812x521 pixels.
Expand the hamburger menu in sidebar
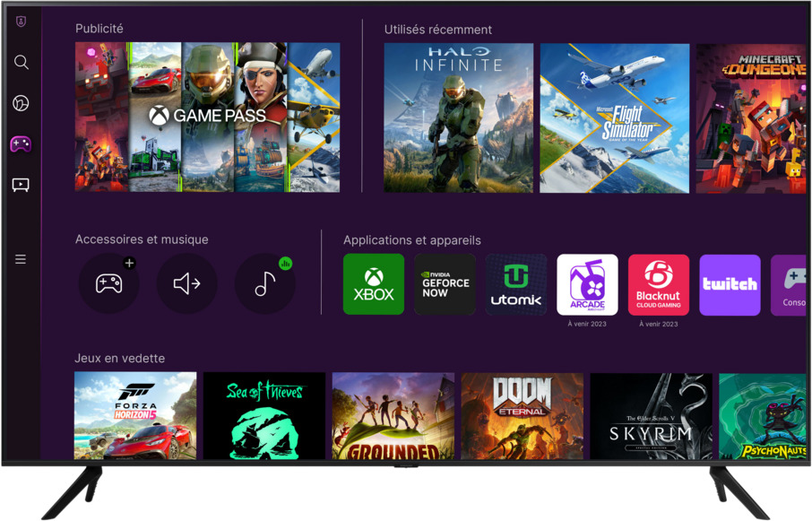[x=21, y=260]
